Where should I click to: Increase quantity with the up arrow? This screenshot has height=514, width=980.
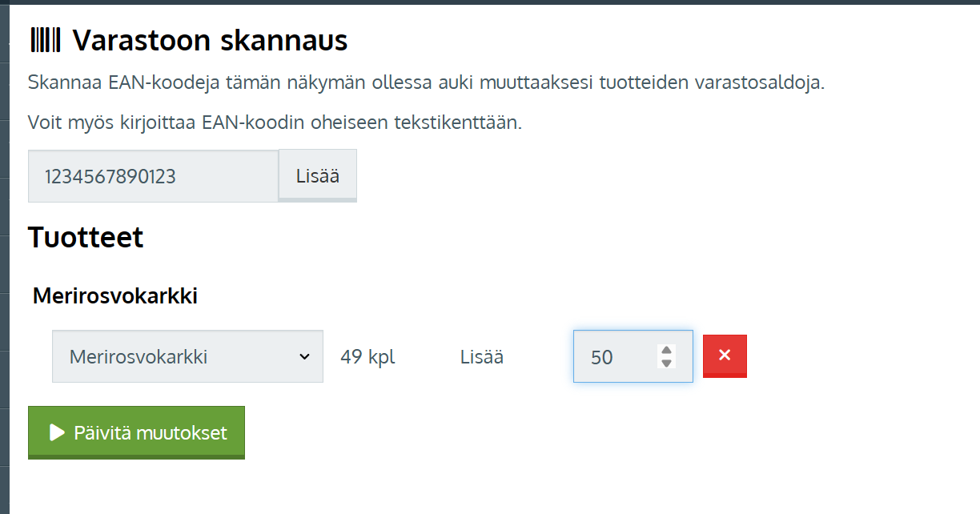click(666, 350)
